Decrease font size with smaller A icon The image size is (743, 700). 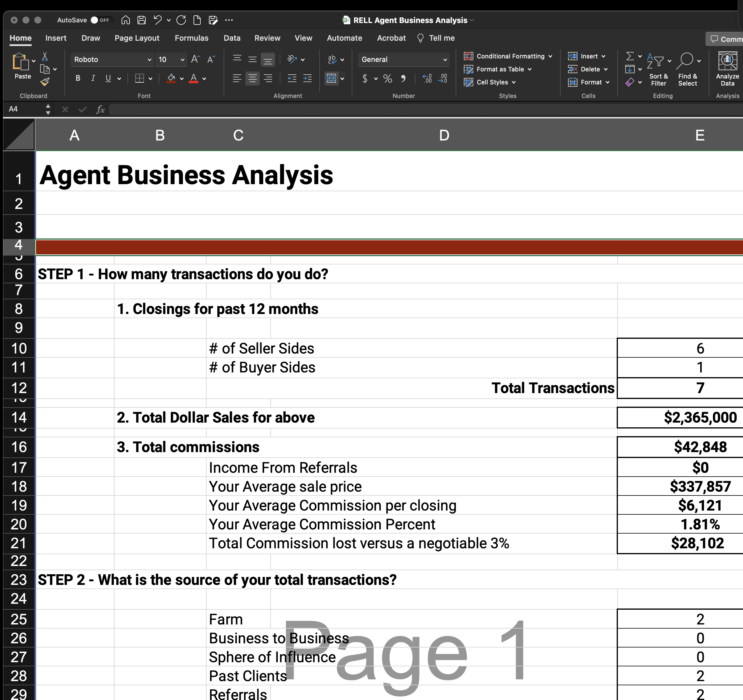tap(211, 59)
